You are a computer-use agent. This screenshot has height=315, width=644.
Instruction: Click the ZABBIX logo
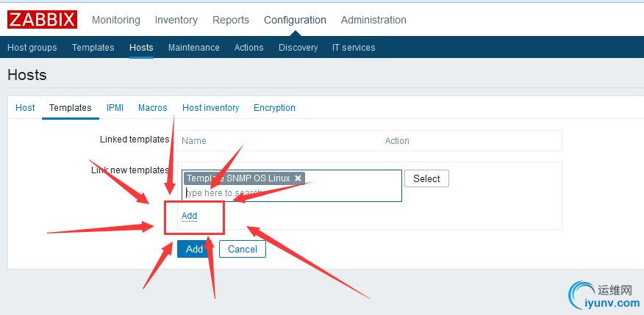click(x=42, y=20)
